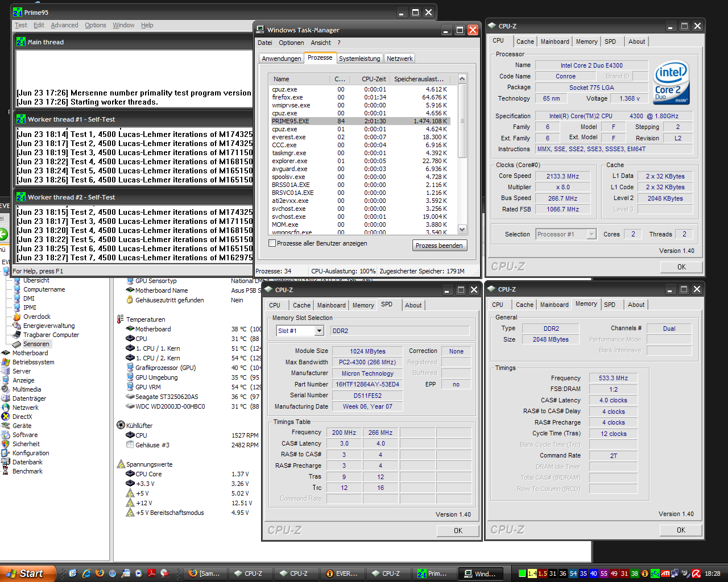The image size is (728, 582).
Task: Click the Kühllüfter fan icon
Action: (x=121, y=425)
